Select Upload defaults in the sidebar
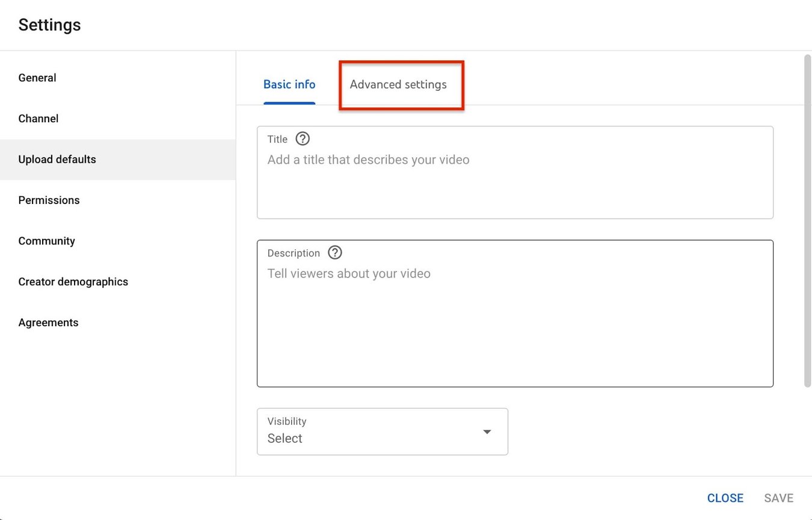The height and width of the screenshot is (520, 812). pyautogui.click(x=57, y=159)
